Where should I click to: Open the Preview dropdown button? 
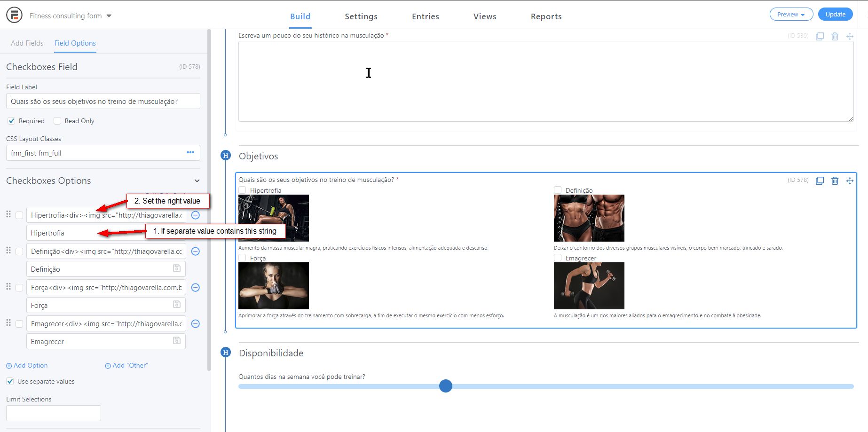point(791,15)
